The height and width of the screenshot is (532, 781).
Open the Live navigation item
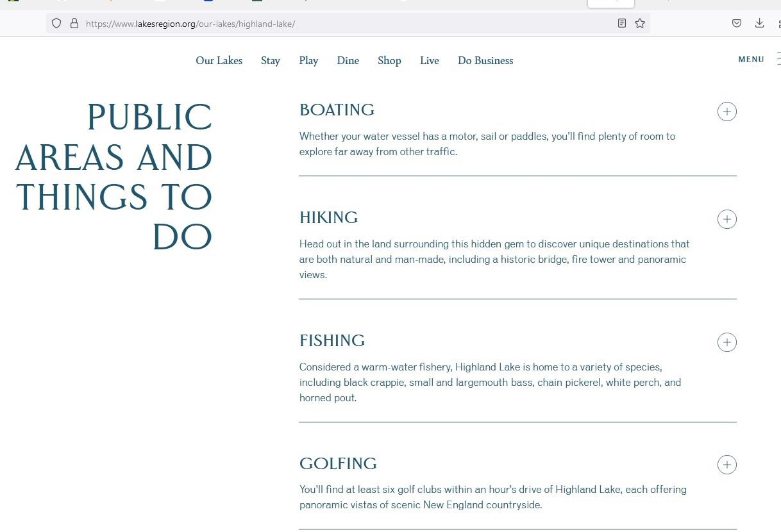point(430,60)
